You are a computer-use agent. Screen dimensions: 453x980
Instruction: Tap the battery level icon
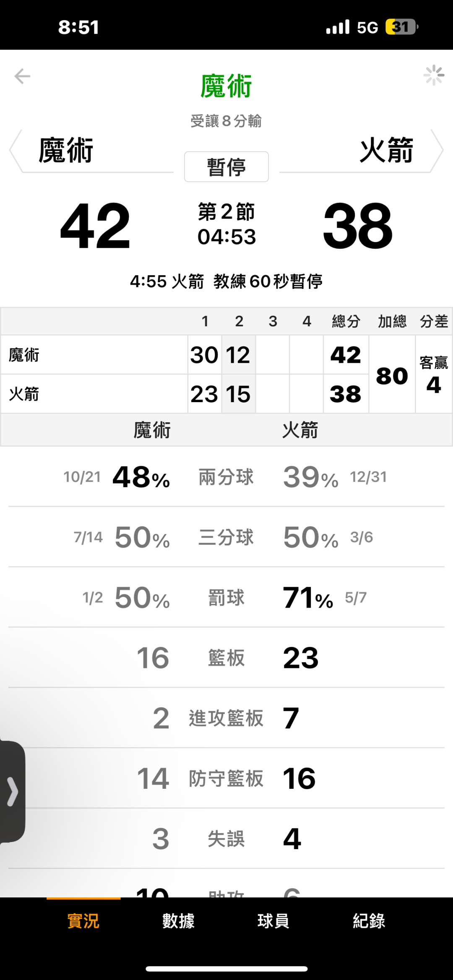[401, 27]
